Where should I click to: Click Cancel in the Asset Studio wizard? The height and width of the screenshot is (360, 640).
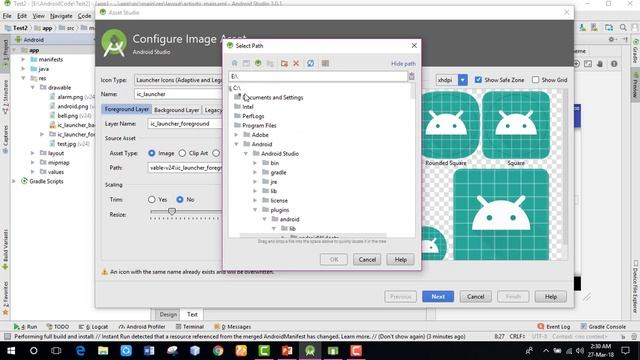tap(476, 297)
